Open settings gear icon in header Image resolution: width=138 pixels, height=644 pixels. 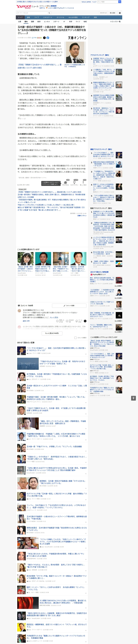coord(120,13)
